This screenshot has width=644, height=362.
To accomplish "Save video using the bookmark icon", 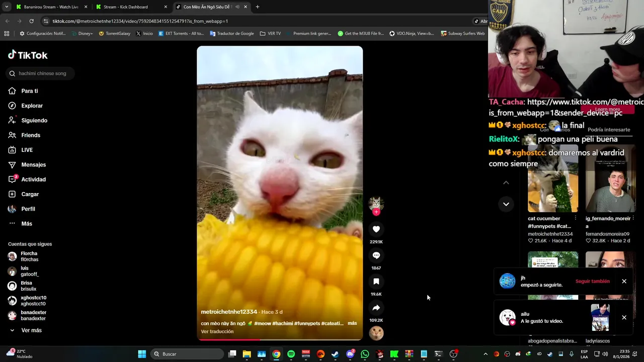I will pos(376,282).
